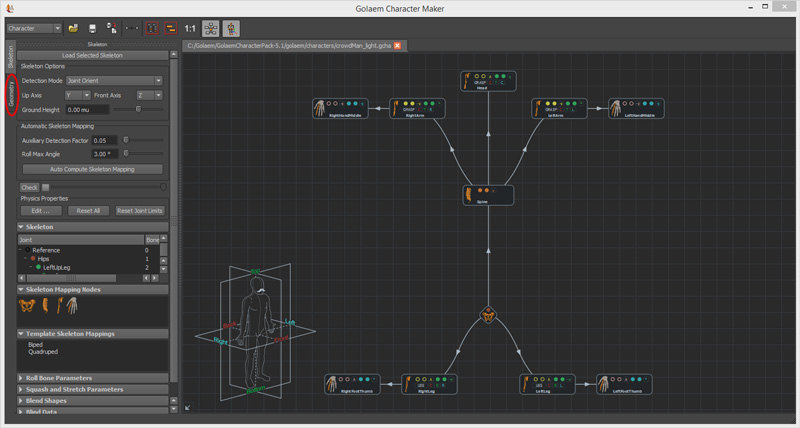Select the pelvis mapping node icon in Skeleton Mapping Nodes

[27, 306]
